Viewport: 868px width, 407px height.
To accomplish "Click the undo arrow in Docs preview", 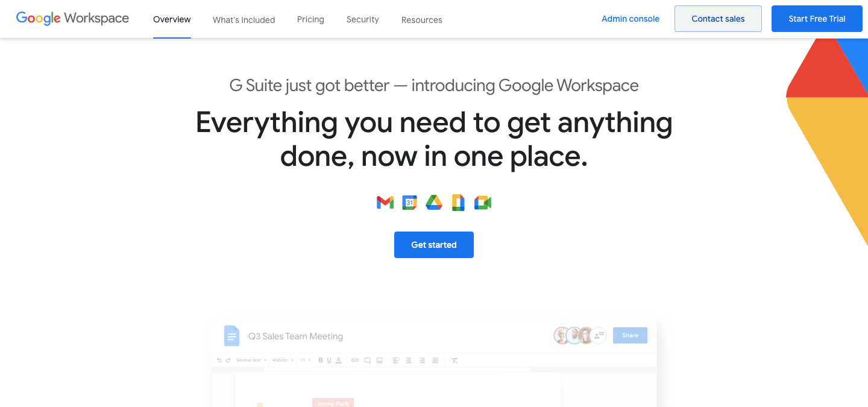I will coord(219,361).
